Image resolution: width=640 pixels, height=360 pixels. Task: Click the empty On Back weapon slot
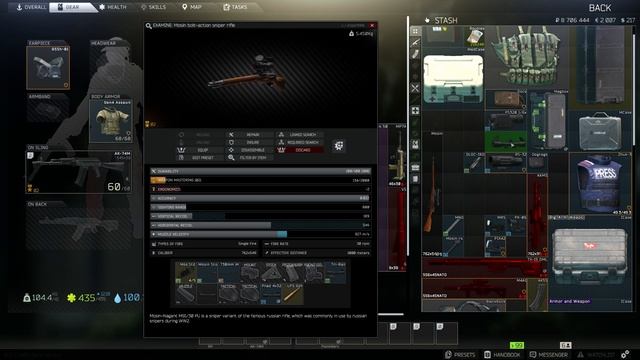[78, 229]
